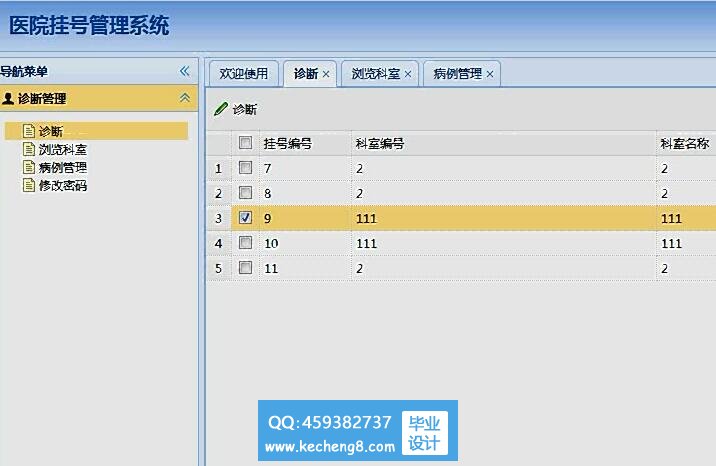Click 科室编号 value 2 in row 1
The image size is (716, 466).
359,169
